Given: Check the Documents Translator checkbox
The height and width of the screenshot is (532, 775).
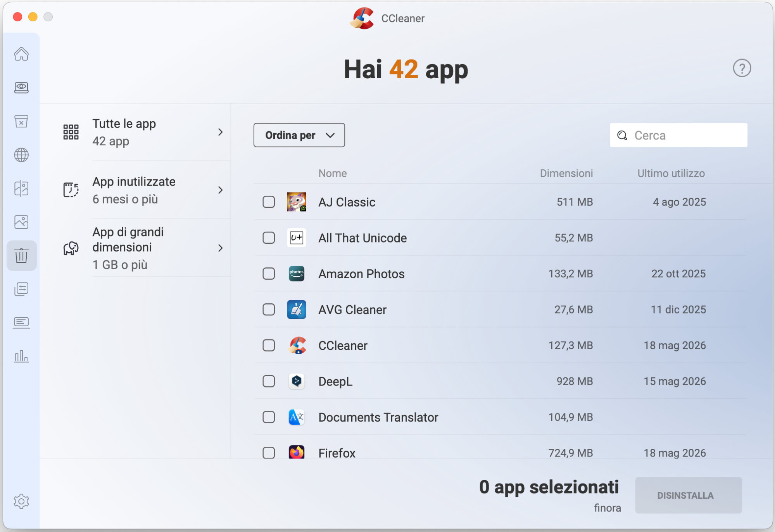Looking at the screenshot, I should pyautogui.click(x=269, y=417).
